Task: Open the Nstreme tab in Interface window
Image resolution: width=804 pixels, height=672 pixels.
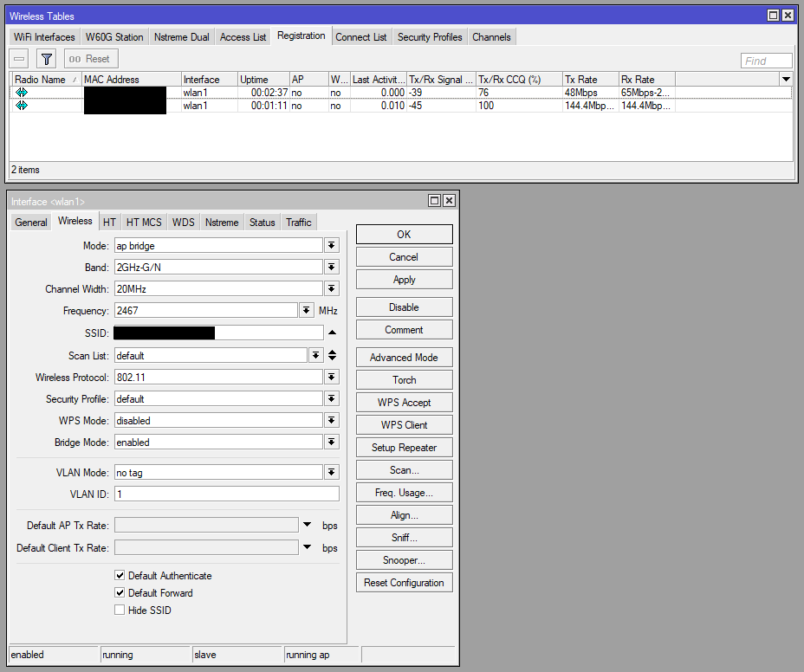Action: point(222,223)
